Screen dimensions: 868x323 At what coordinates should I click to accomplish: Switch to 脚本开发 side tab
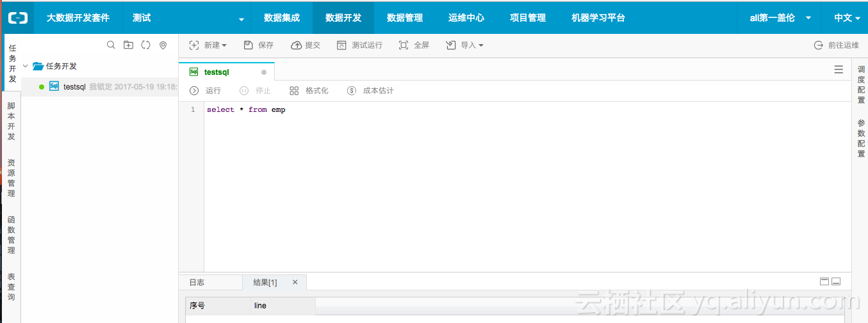[11, 121]
